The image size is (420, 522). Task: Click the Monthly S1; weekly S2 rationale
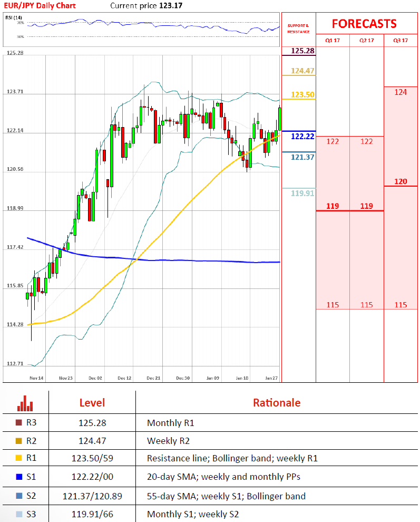193,514
